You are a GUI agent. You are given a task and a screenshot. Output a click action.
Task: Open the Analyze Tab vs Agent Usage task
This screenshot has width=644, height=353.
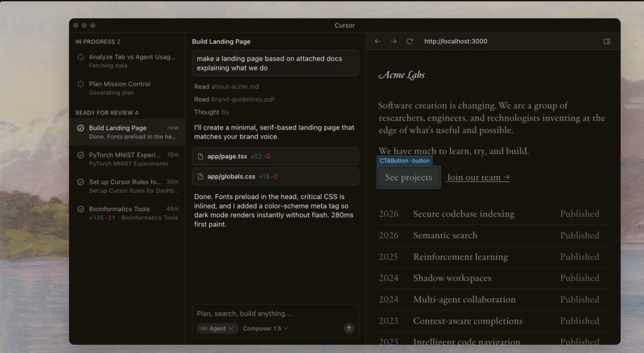[127, 61]
